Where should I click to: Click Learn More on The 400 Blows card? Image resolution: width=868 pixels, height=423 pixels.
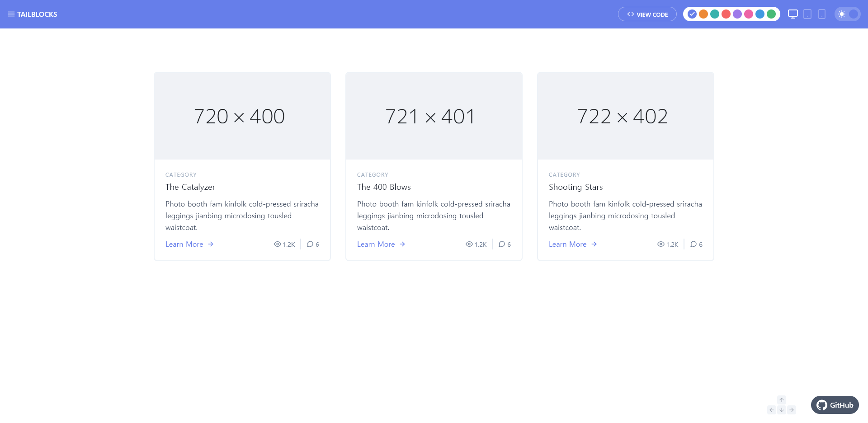[381, 244]
